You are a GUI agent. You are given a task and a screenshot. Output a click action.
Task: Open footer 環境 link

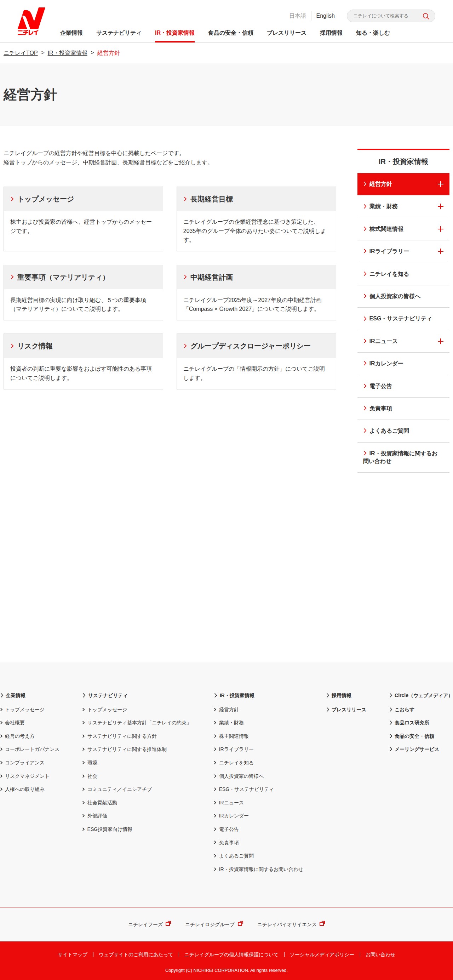[x=92, y=763]
